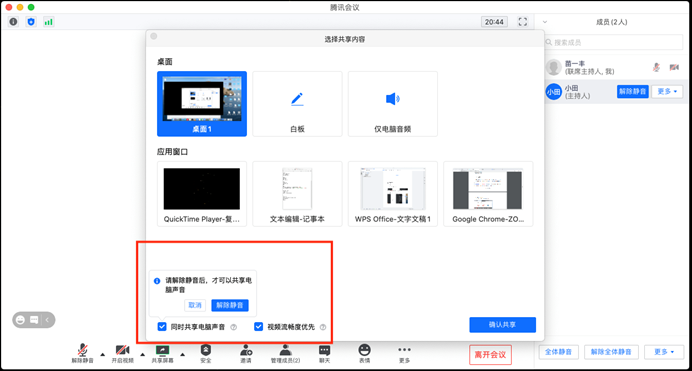The height and width of the screenshot is (371, 692).
Task: Open the Security toolbar icon
Action: (206, 353)
